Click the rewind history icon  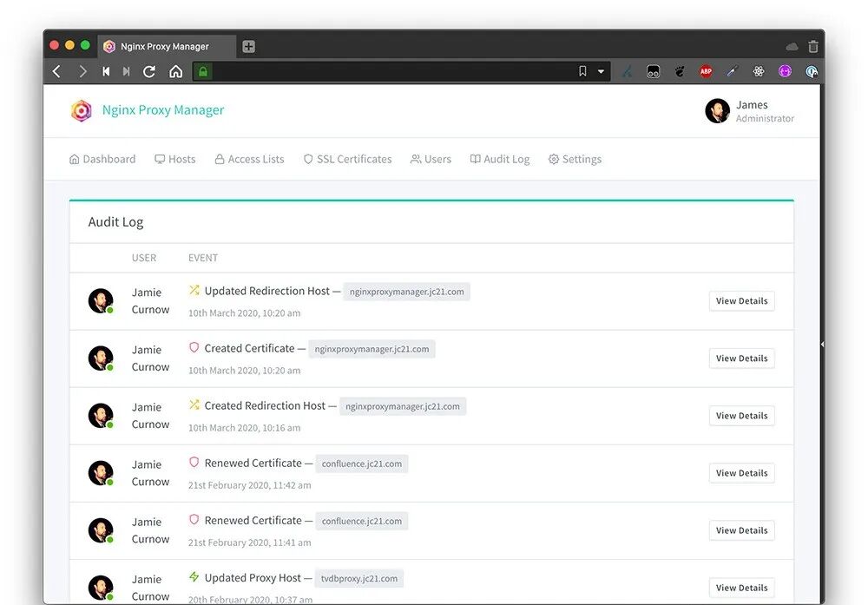pos(106,71)
